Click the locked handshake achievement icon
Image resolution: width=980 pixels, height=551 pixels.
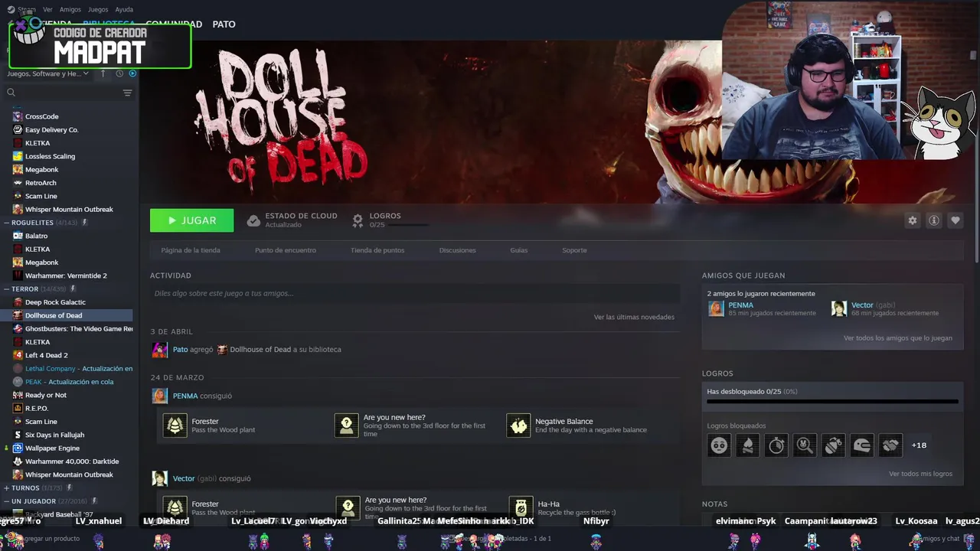click(890, 445)
